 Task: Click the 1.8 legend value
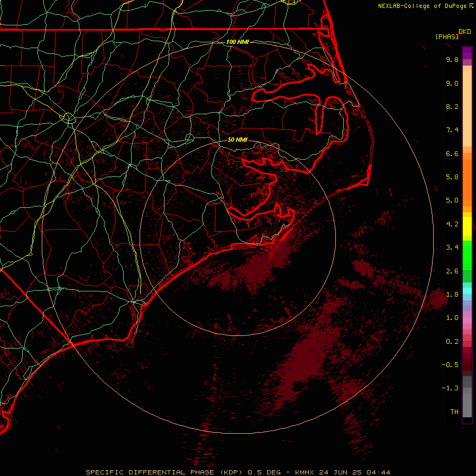coord(452,295)
